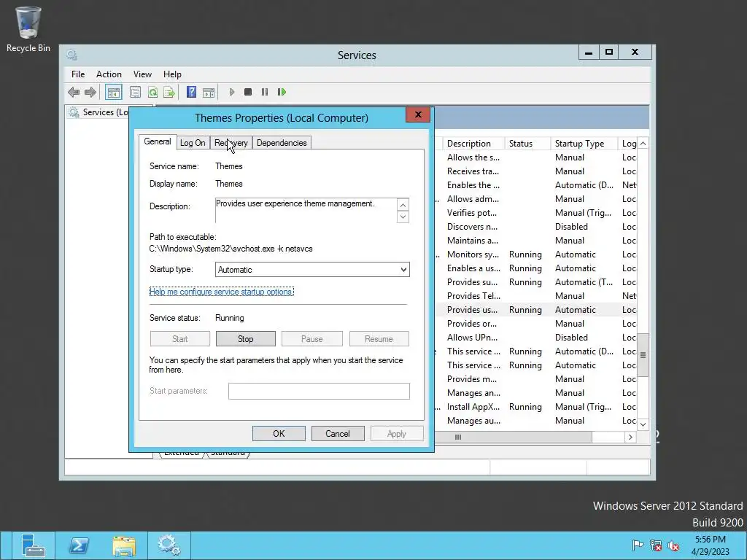Click description box down arrow

pos(403,217)
